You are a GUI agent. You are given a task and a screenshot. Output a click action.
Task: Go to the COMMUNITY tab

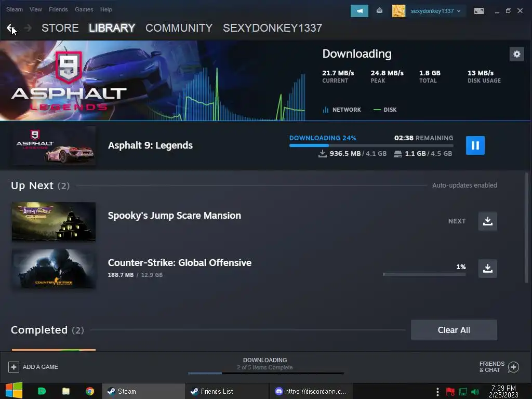(x=179, y=28)
